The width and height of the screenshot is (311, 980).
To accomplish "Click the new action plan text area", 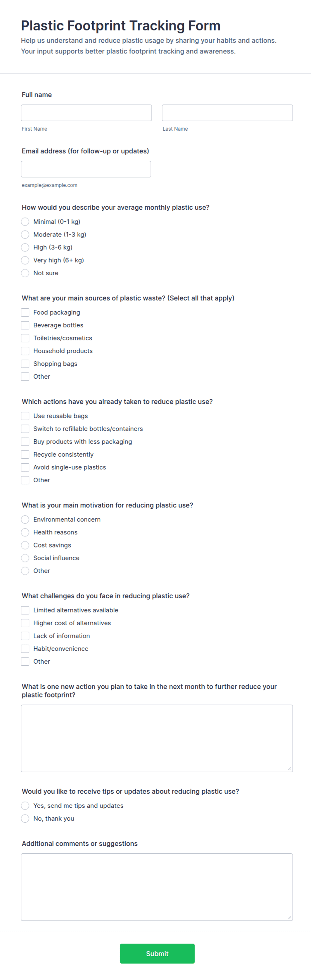I will 157,738.
